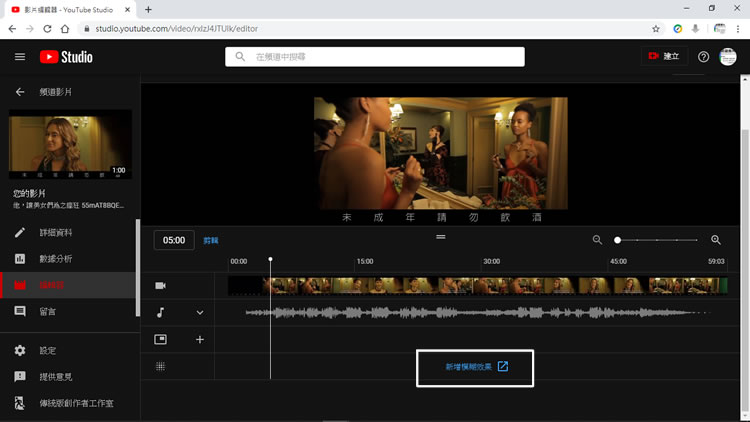
Task: Open a new browser tab plus
Action: 148,10
